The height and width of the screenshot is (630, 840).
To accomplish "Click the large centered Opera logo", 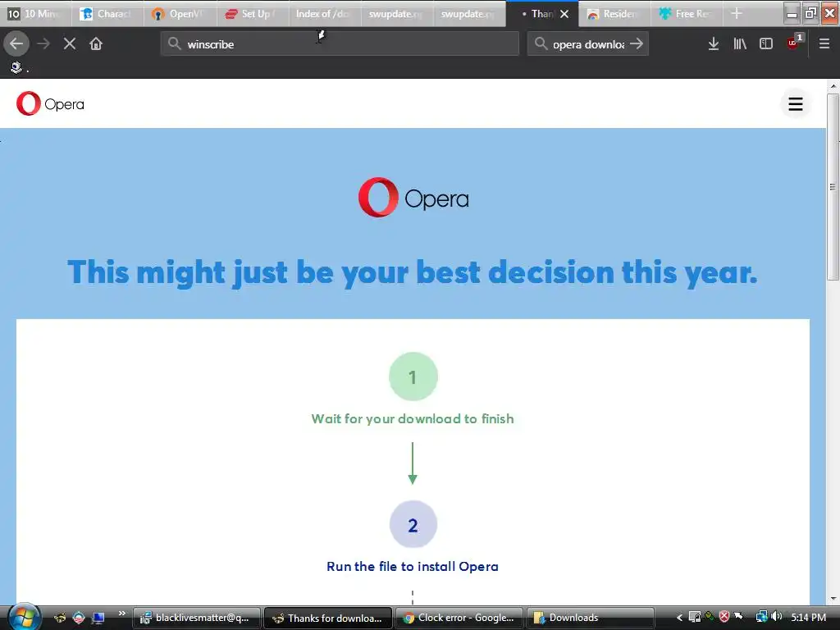I will [413, 198].
